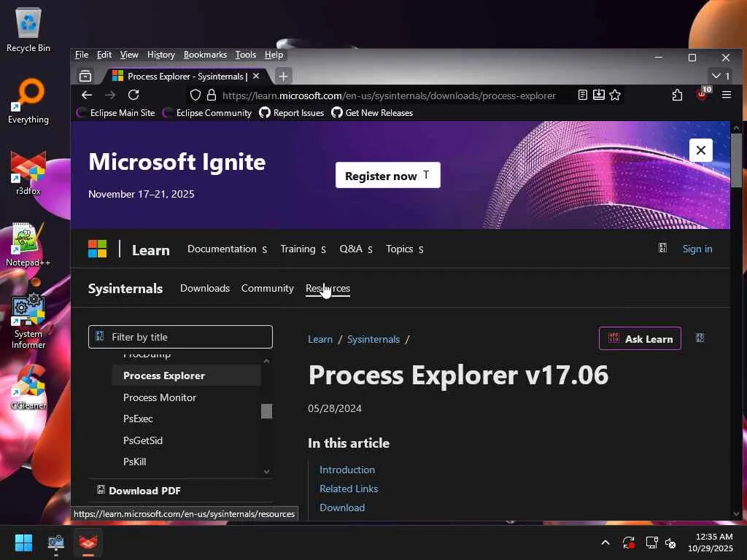Open the History menu
The height and width of the screenshot is (560, 747).
pyautogui.click(x=161, y=55)
